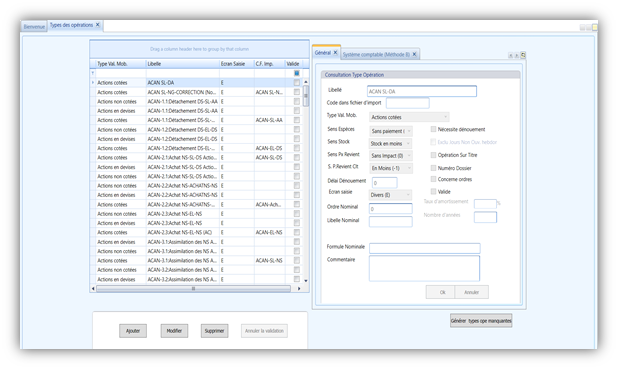618x369 pixels.
Task: Toggle Valide checkbox in ACAN-2.3:Achat NS-EL-NS (AC) row
Action: click(x=297, y=232)
